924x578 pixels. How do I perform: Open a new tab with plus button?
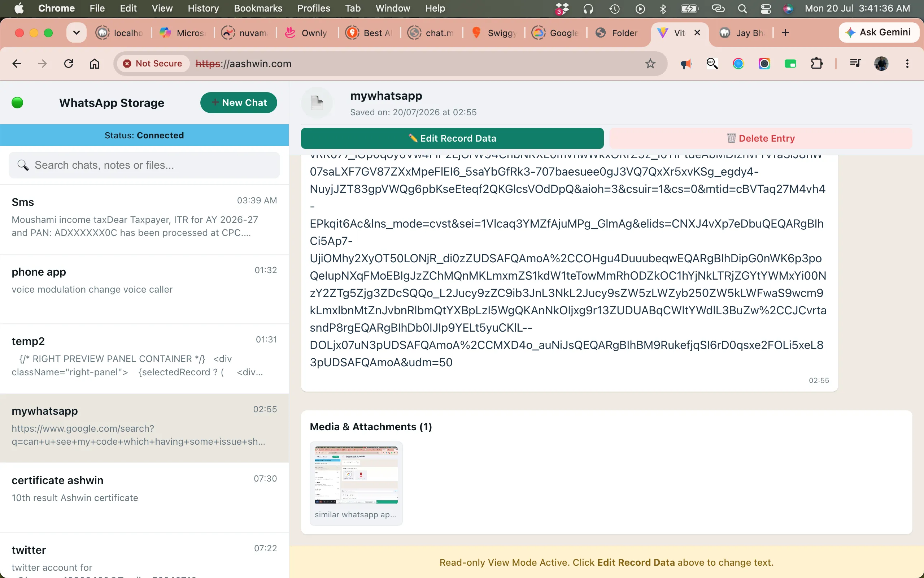coord(785,33)
